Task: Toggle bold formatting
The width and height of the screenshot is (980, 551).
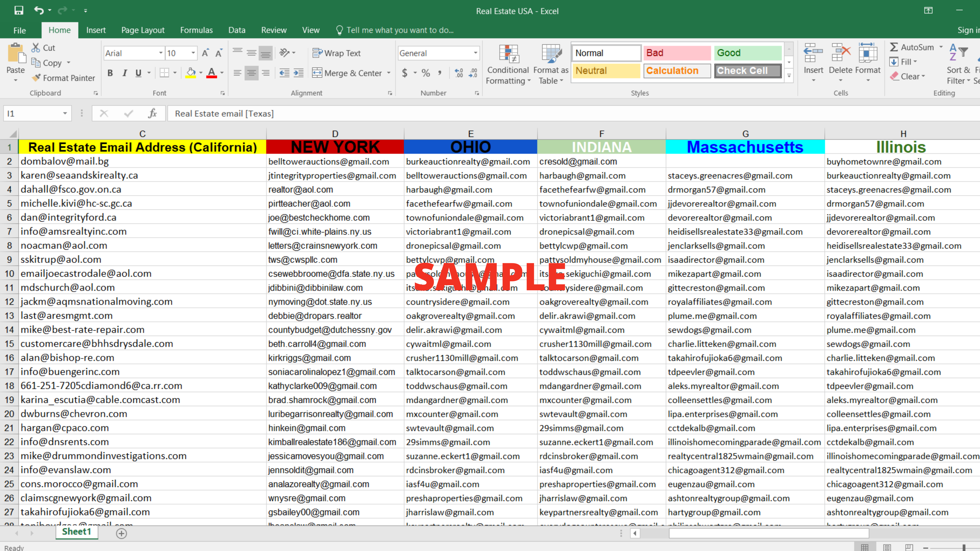Action: coord(110,73)
